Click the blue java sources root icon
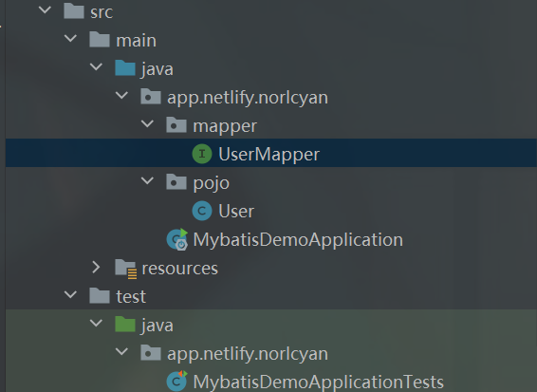This screenshot has height=392, width=537. [x=125, y=67]
